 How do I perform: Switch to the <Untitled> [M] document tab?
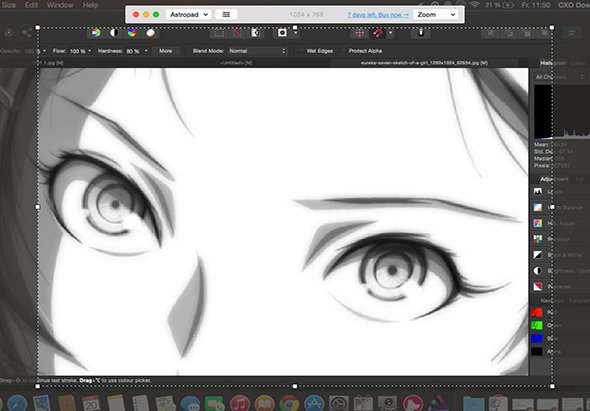(x=236, y=63)
